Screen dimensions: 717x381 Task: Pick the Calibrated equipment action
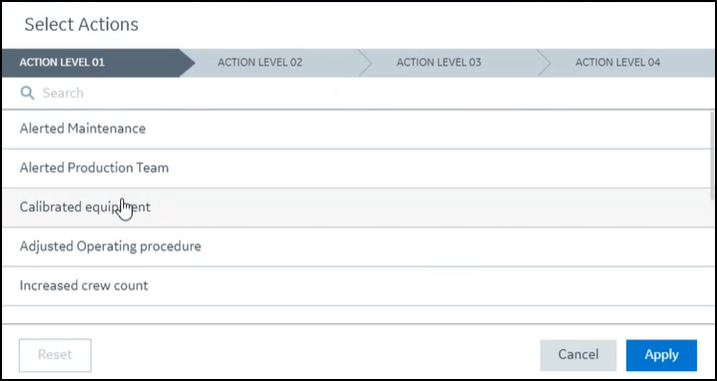coord(357,207)
